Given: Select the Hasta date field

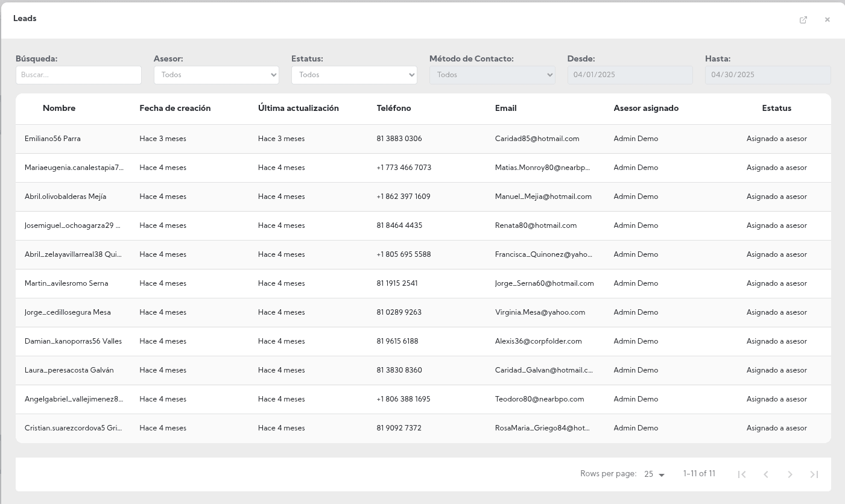Looking at the screenshot, I should 767,75.
